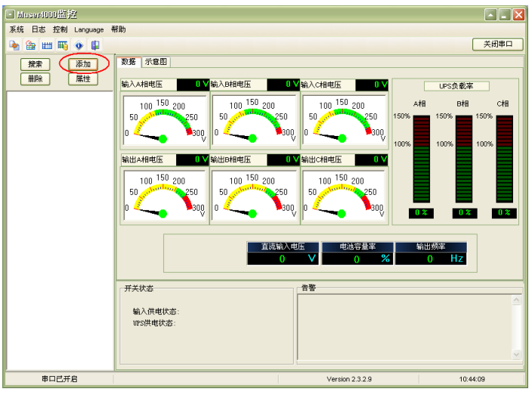Select the 数据 tab
The width and height of the screenshot is (532, 395).
click(128, 62)
